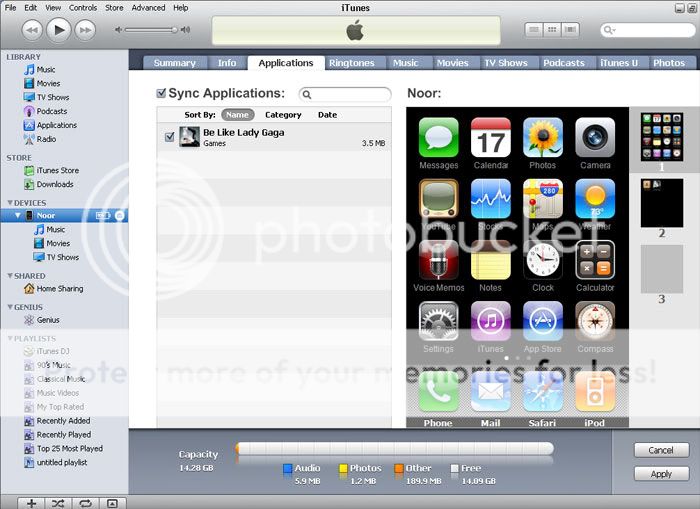This screenshot has width=700, height=509.
Task: Select home screen page 3 thumbnail
Action: pos(662,269)
